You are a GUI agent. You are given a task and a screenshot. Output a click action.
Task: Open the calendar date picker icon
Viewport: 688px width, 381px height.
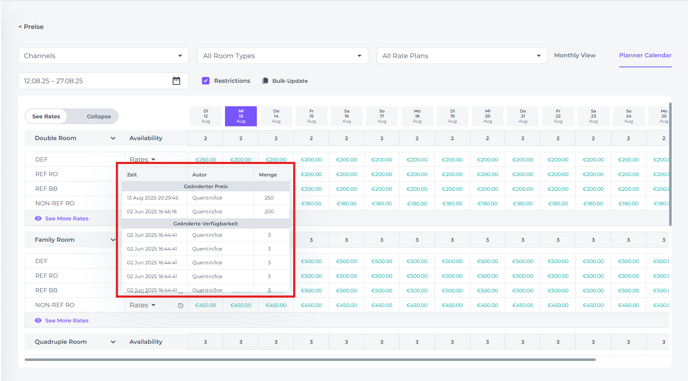[x=176, y=81]
